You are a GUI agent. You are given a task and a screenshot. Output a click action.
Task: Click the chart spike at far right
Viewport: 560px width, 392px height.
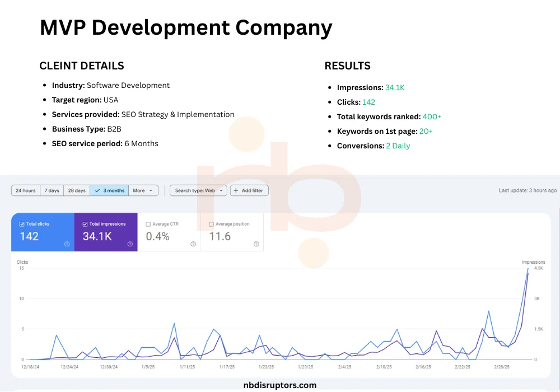coord(528,270)
